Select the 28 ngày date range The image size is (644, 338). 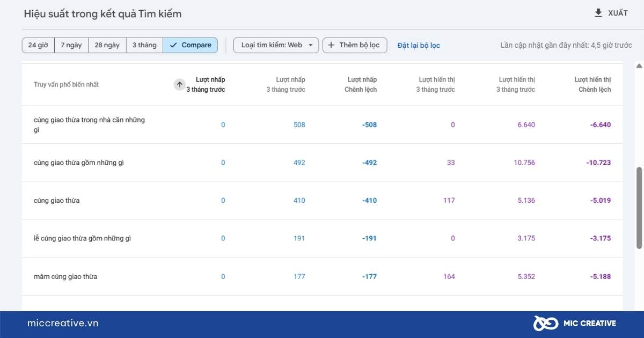pos(107,45)
